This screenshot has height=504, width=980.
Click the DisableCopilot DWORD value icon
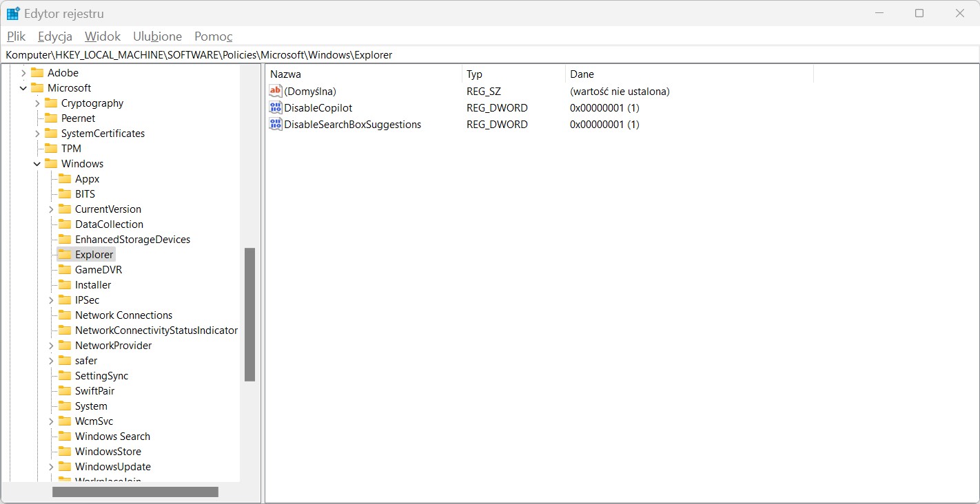tap(276, 108)
